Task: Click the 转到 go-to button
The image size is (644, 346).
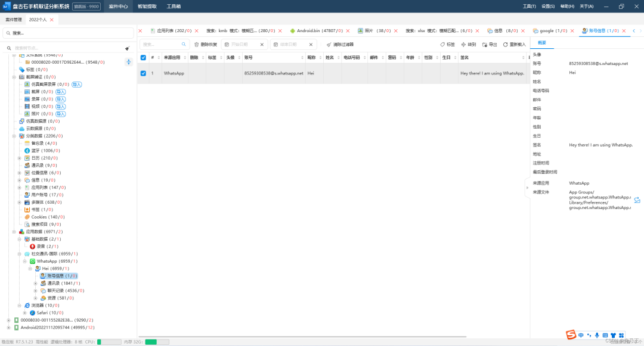Action: (468, 44)
